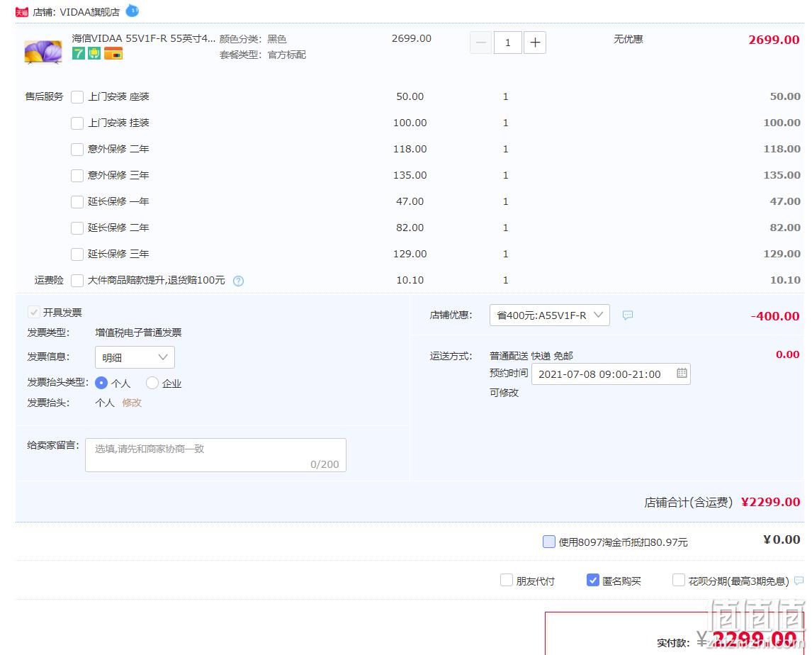Click the comment icon next to 花呗分期

799,581
